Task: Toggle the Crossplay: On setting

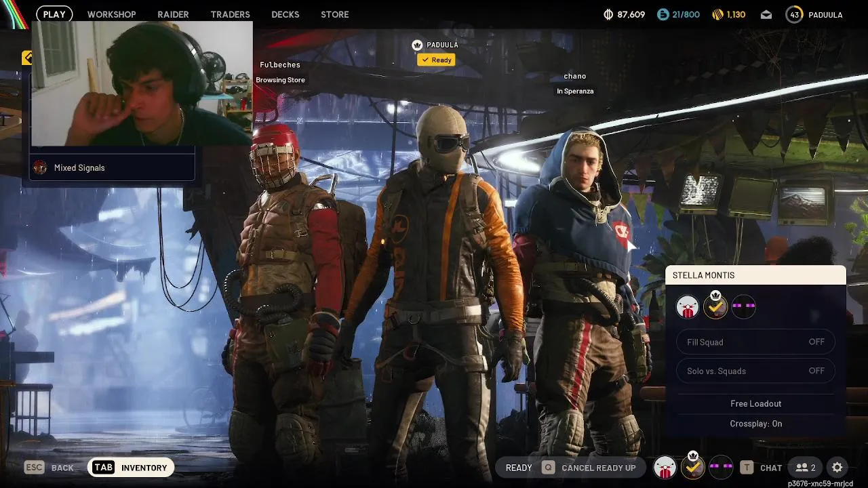Action: (755, 424)
